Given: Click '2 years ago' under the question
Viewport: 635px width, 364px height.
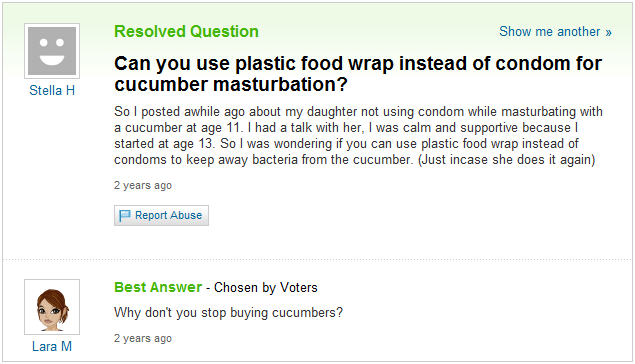Looking at the screenshot, I should pyautogui.click(x=143, y=185).
